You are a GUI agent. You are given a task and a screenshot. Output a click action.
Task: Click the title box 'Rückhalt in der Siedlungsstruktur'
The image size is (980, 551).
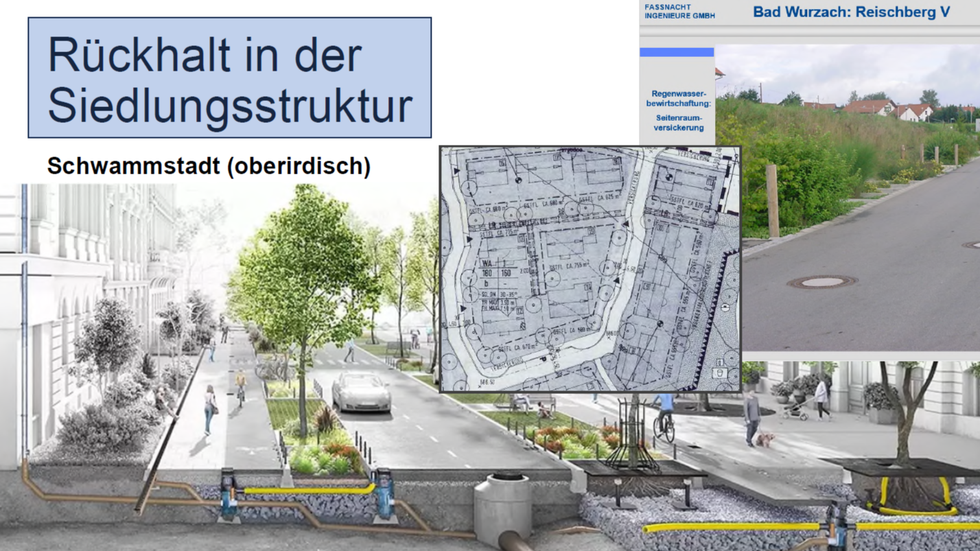tap(229, 78)
